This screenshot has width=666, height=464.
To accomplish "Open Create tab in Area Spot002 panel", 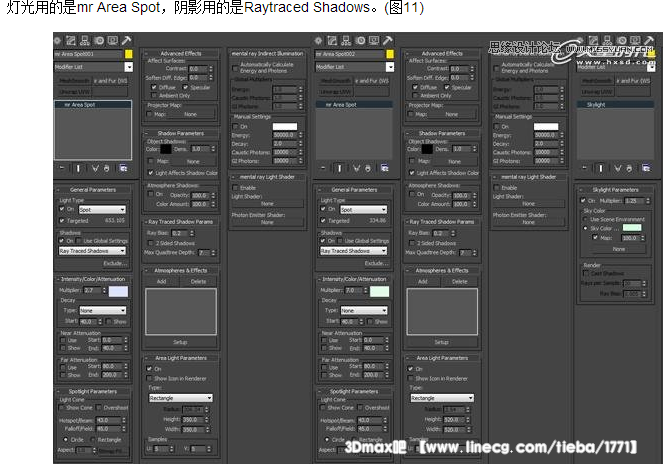I will pos(319,41).
